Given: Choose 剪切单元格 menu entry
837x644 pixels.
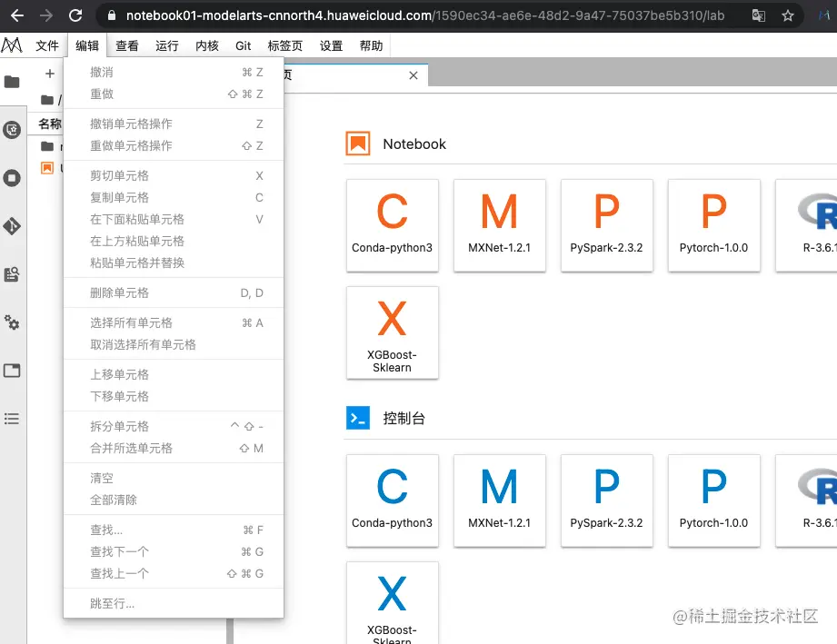Looking at the screenshot, I should tap(174, 175).
